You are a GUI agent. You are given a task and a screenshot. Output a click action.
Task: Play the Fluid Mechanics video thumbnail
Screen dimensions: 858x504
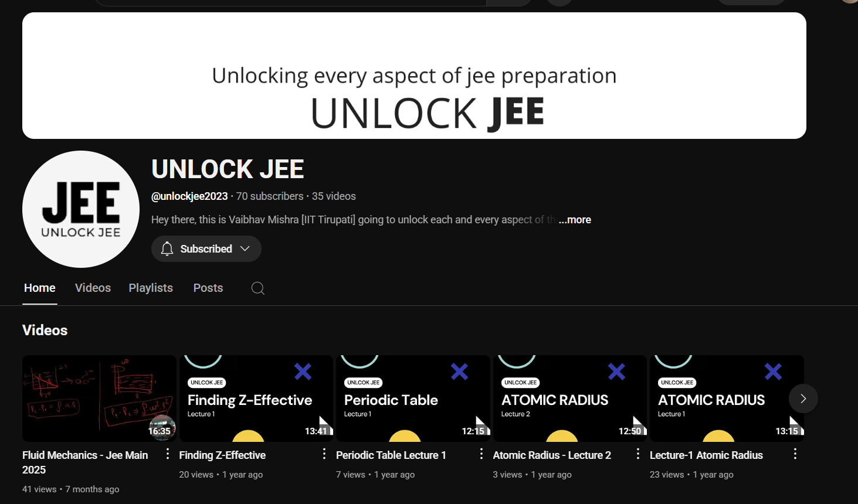pos(99,399)
